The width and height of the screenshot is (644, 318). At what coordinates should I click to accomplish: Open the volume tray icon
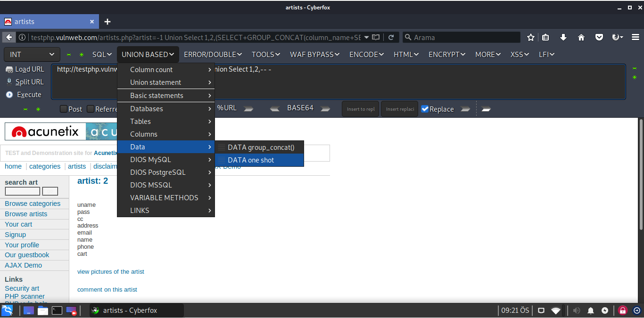[x=577, y=310]
